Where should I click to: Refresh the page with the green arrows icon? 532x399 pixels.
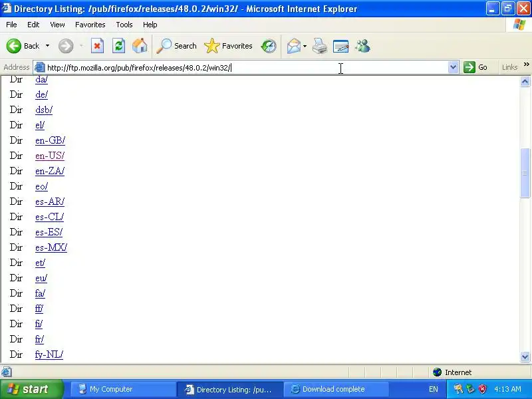[119, 46]
